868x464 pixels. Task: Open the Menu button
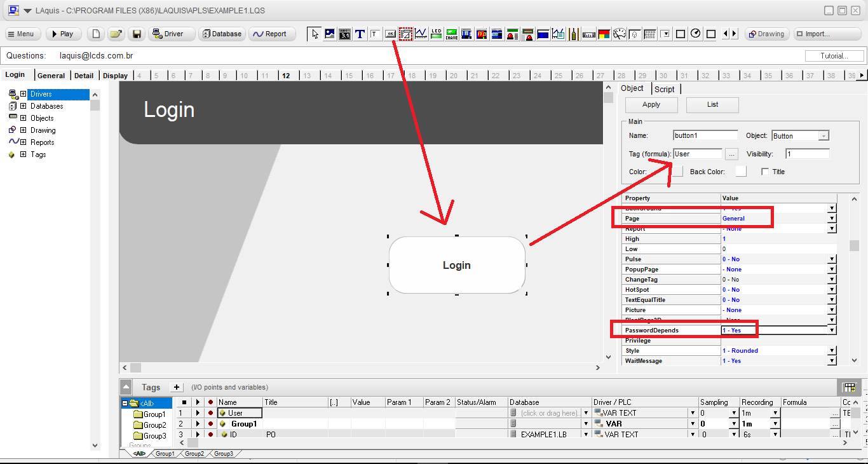point(23,34)
